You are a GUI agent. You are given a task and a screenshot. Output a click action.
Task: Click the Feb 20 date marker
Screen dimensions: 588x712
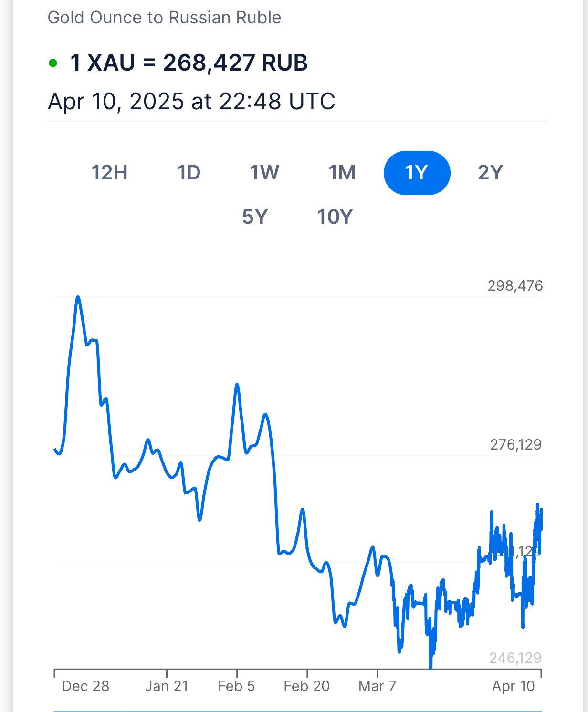[306, 686]
